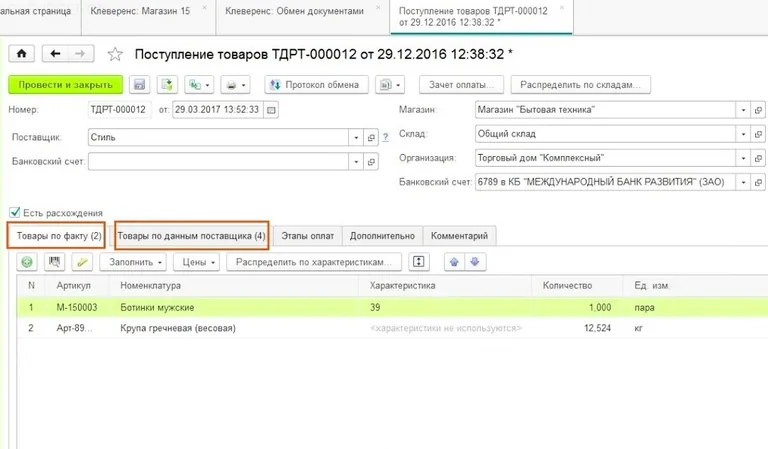Open the 'Этапы оплат' tab
The width and height of the screenshot is (768, 449).
[x=307, y=236]
